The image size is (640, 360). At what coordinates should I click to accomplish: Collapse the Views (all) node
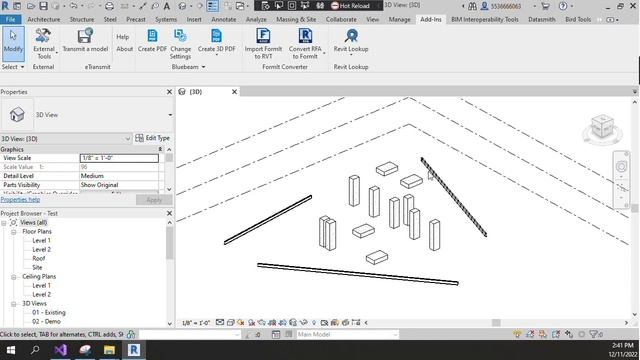[x=4, y=223]
